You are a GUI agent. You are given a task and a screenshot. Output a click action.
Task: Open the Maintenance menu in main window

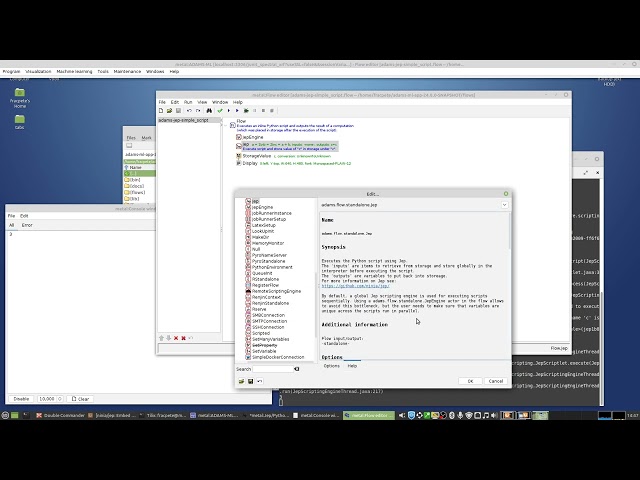click(x=127, y=71)
